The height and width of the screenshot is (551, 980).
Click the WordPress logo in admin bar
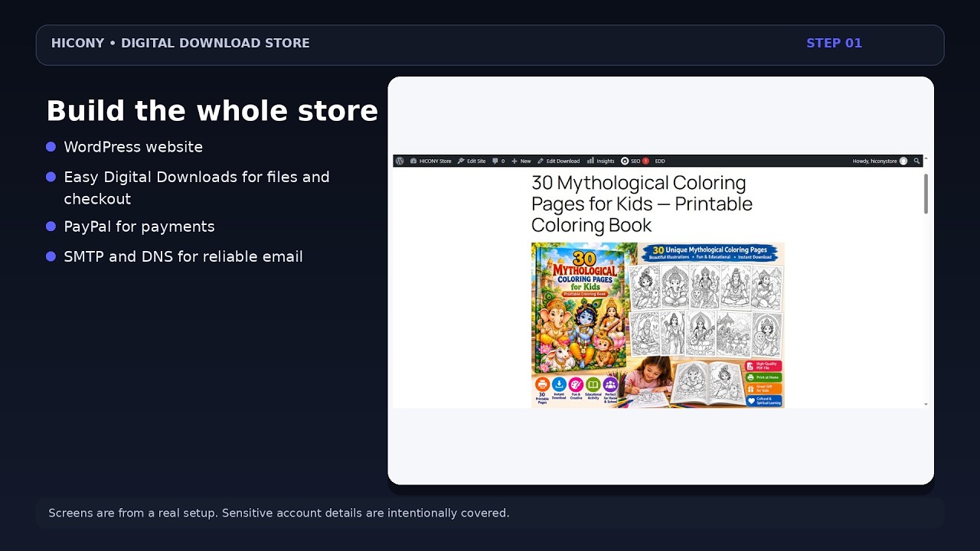(x=400, y=161)
